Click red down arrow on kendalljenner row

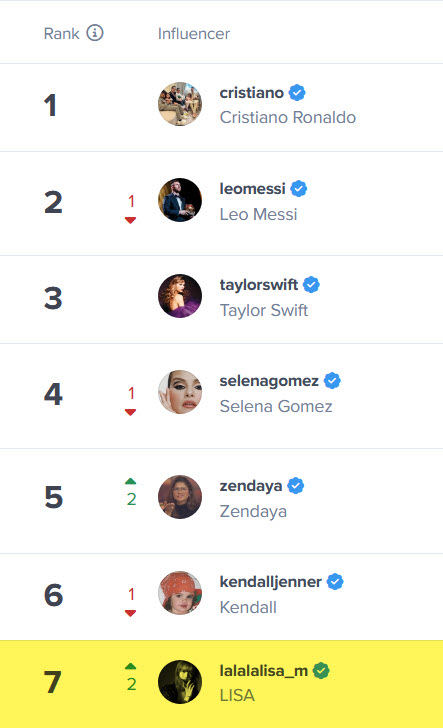click(130, 613)
